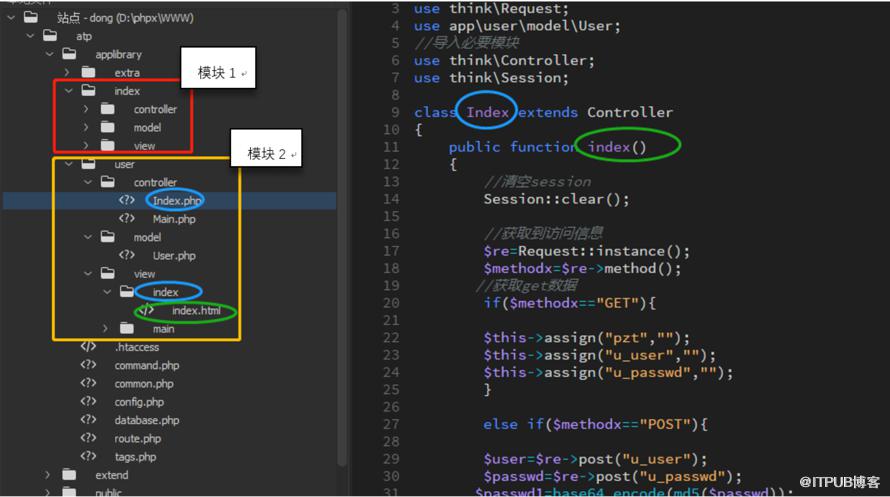This screenshot has height=497, width=890.
Task: Select the main folder label
Action: click(x=163, y=329)
